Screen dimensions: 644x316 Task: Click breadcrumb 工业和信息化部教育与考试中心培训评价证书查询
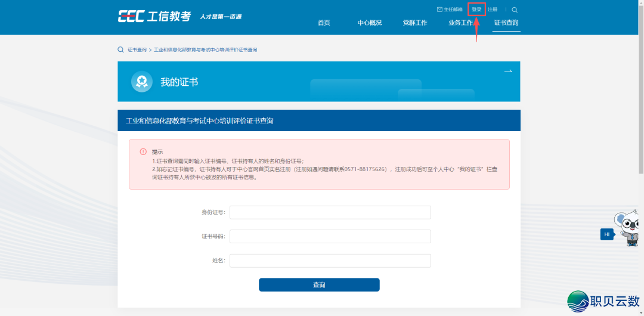click(205, 49)
